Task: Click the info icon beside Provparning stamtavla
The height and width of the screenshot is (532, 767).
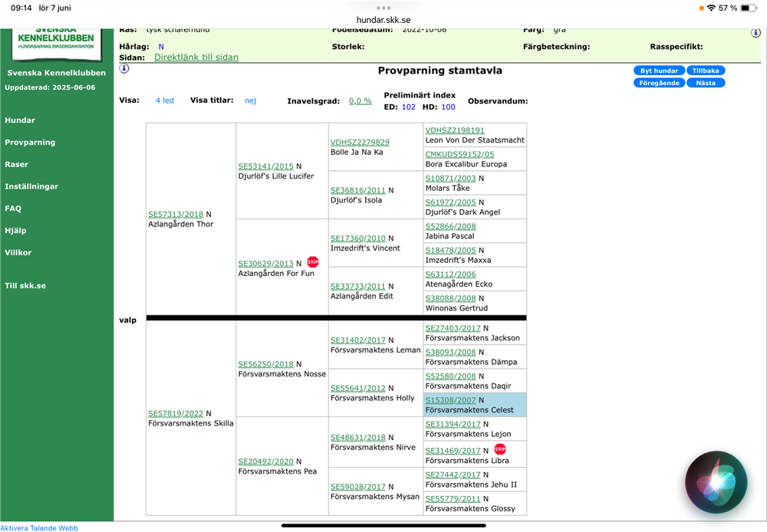Action: (124, 68)
